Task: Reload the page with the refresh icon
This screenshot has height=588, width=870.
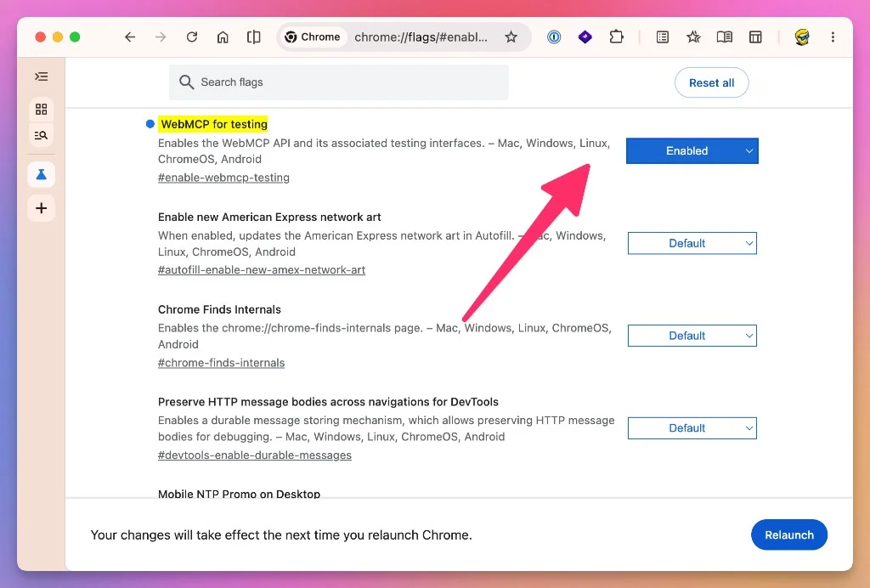Action: tap(191, 37)
